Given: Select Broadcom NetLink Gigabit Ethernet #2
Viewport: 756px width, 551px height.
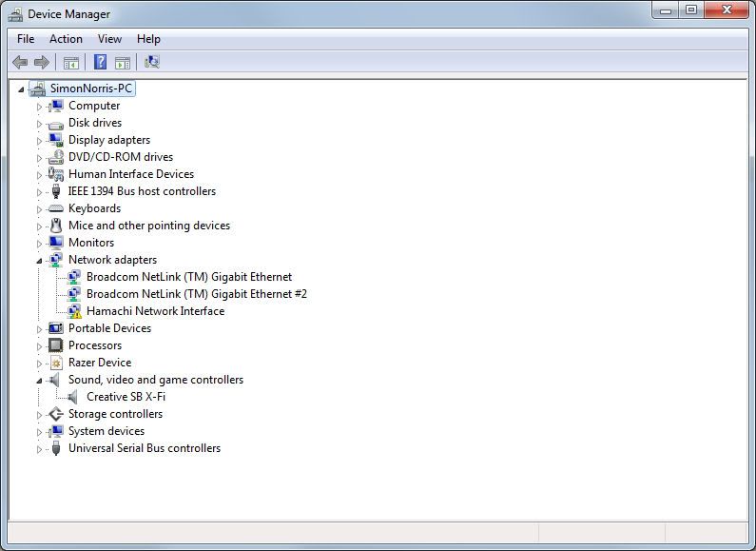Looking at the screenshot, I should pos(196,294).
